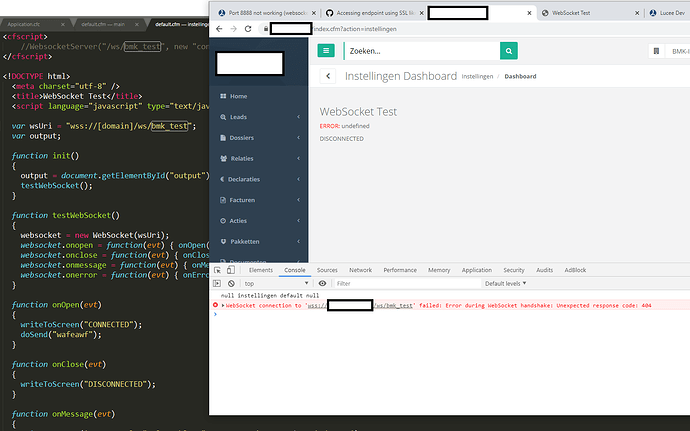Open Dossiers in the sidebar
This screenshot has height=431, width=690.
(241, 137)
